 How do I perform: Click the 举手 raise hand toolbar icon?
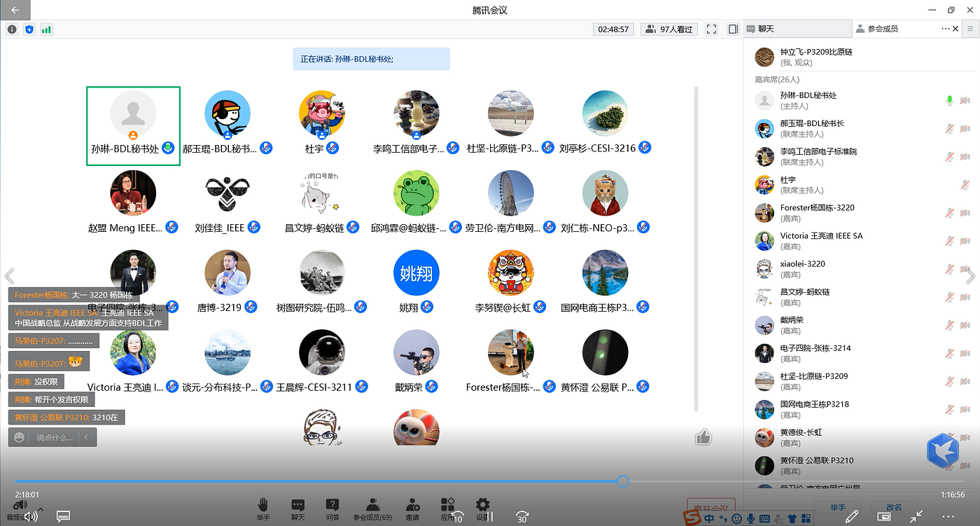point(263,509)
